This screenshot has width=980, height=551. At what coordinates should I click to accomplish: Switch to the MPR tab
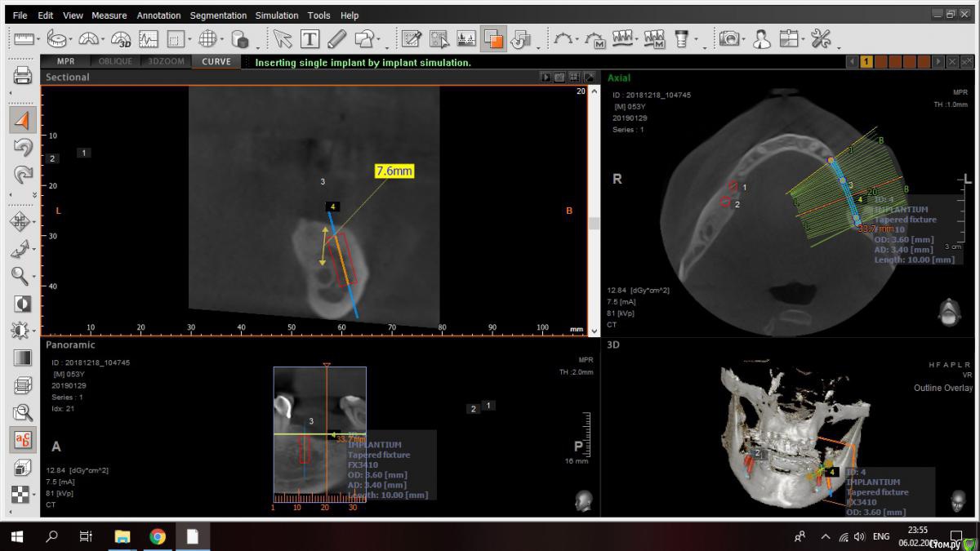(x=65, y=61)
